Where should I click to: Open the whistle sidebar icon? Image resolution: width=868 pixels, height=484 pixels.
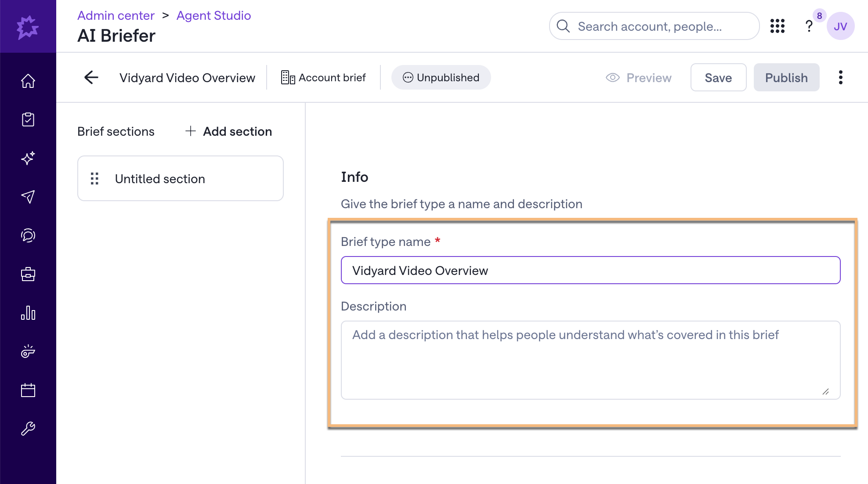pyautogui.click(x=28, y=351)
